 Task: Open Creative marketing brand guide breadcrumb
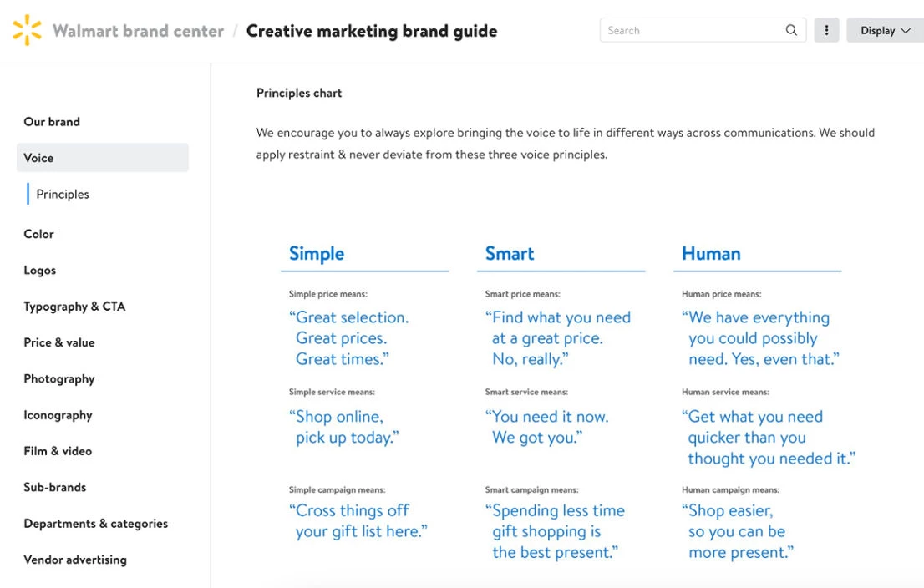click(371, 31)
